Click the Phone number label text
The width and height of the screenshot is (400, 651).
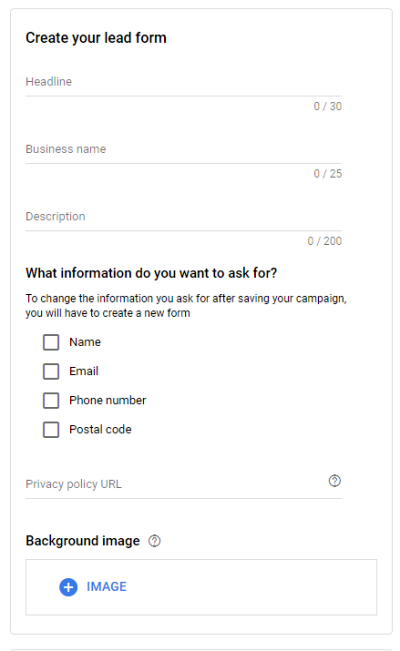click(108, 400)
